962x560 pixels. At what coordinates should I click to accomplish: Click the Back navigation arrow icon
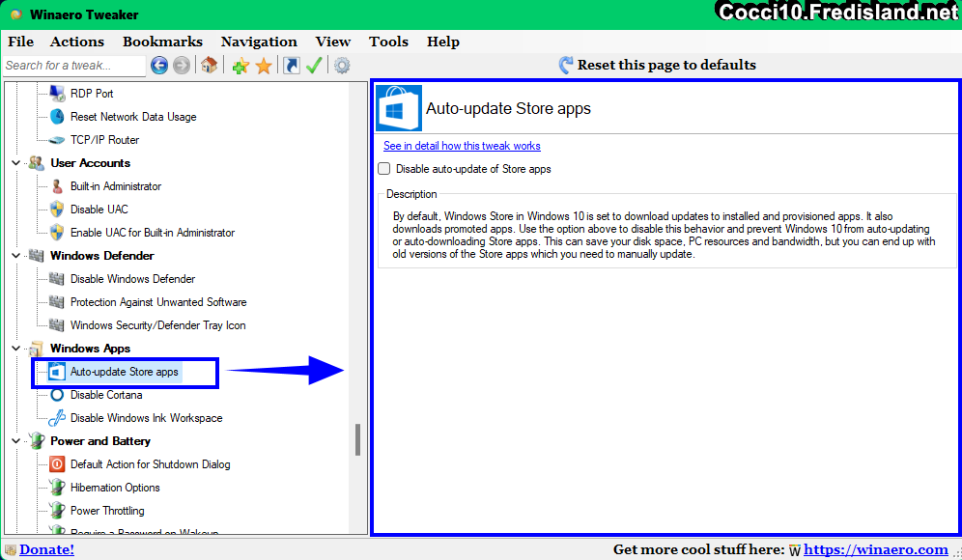(x=159, y=65)
